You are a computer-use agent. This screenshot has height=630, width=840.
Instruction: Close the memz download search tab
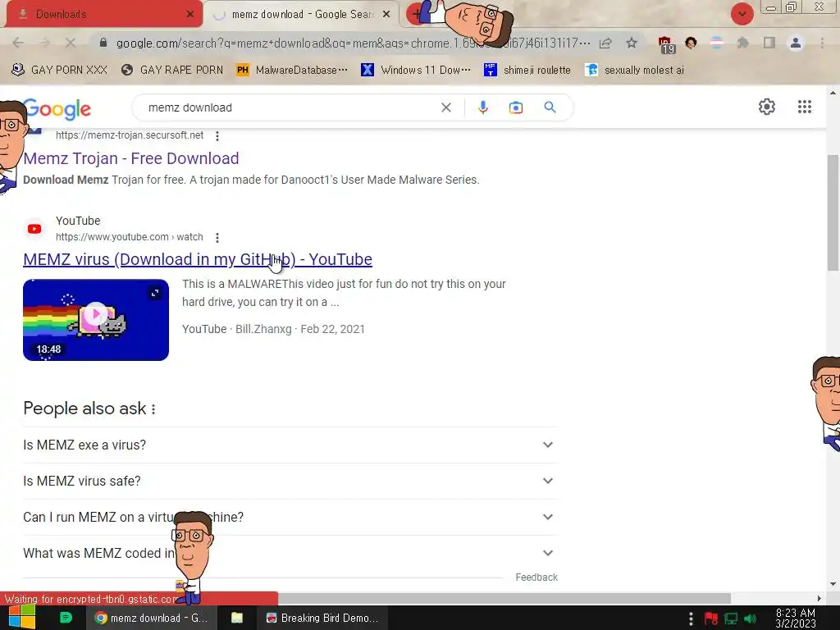386,15
